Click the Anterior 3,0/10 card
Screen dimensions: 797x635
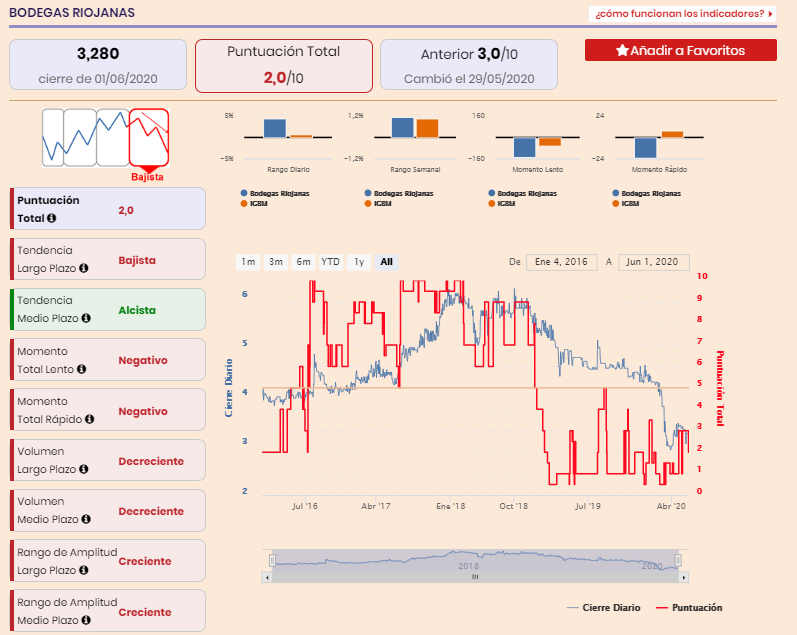click(x=469, y=65)
